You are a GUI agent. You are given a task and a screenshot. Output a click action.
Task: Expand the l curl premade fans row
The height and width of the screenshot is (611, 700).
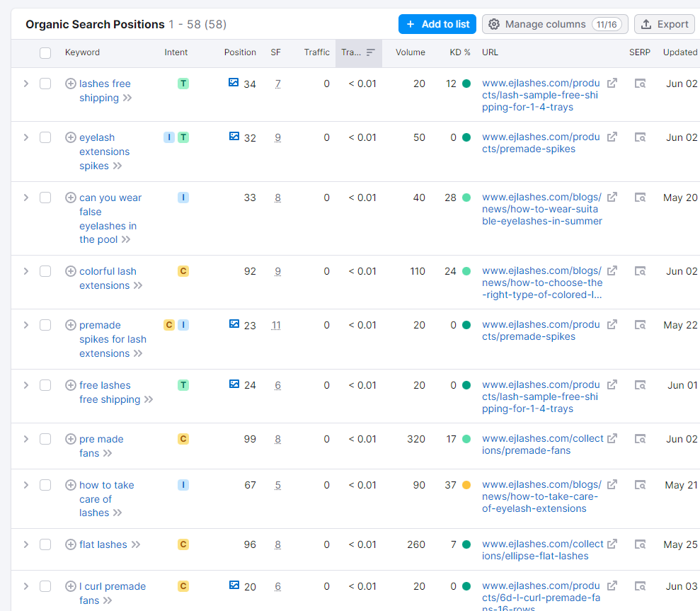click(x=26, y=586)
